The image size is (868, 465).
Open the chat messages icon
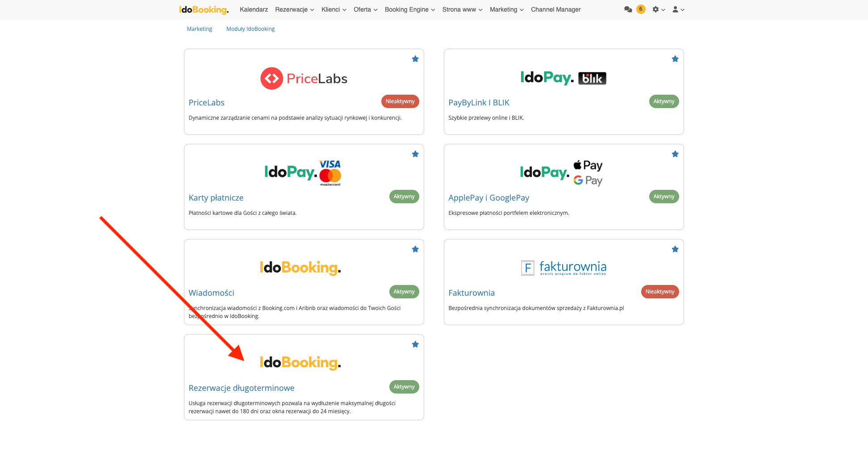(x=628, y=9)
